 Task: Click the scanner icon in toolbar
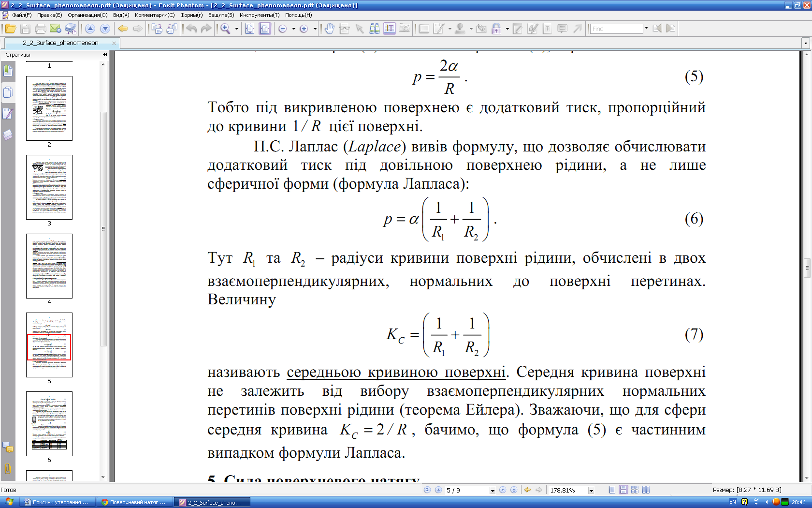(71, 29)
